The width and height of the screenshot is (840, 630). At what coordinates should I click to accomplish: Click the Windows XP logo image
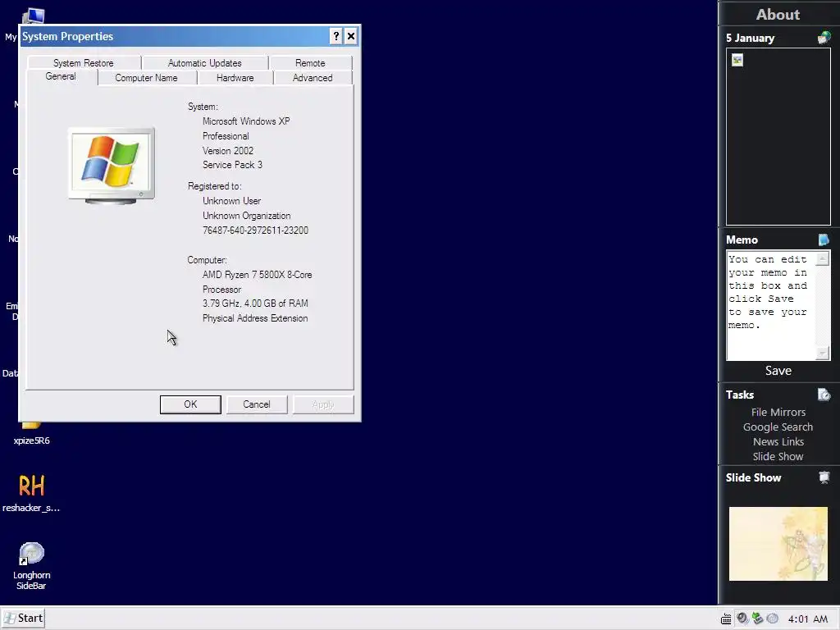pos(112,166)
